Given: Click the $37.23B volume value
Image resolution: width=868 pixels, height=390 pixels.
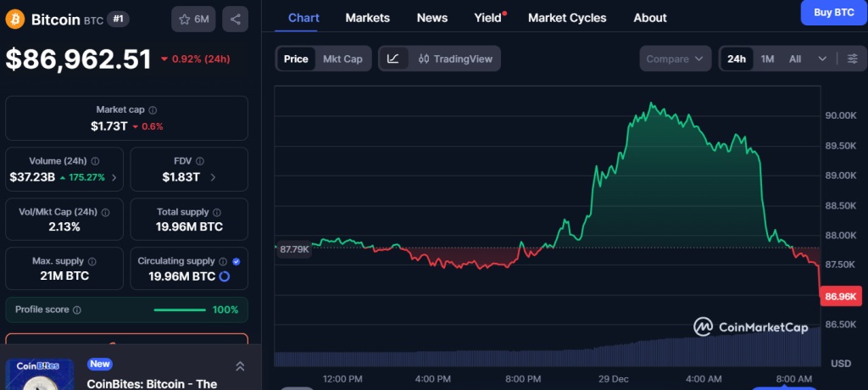Looking at the screenshot, I should coord(32,178).
